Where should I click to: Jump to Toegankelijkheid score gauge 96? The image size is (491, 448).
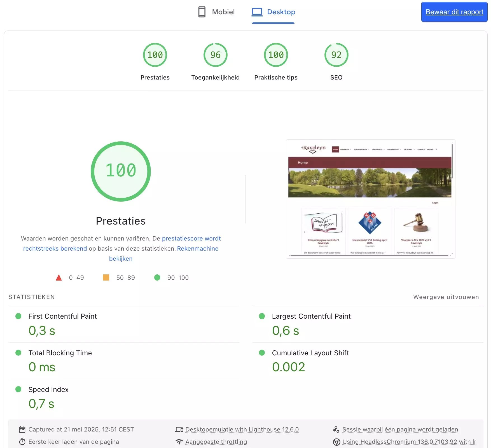click(215, 55)
